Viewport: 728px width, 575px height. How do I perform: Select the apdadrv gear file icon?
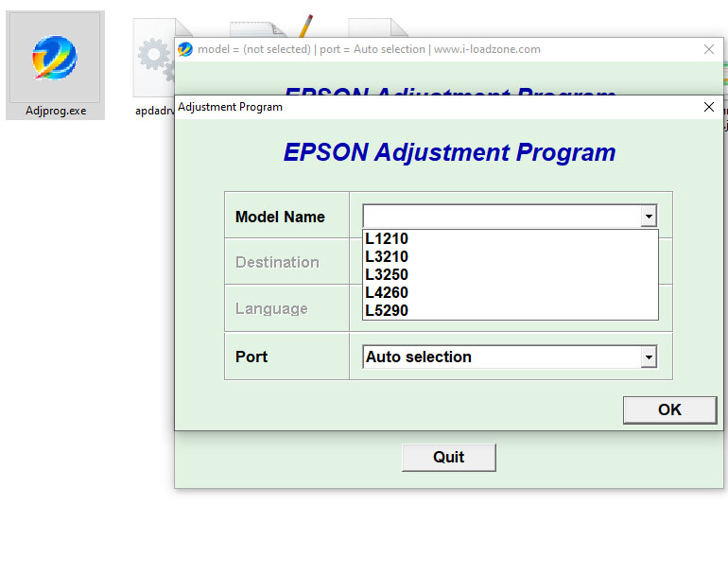tap(153, 59)
